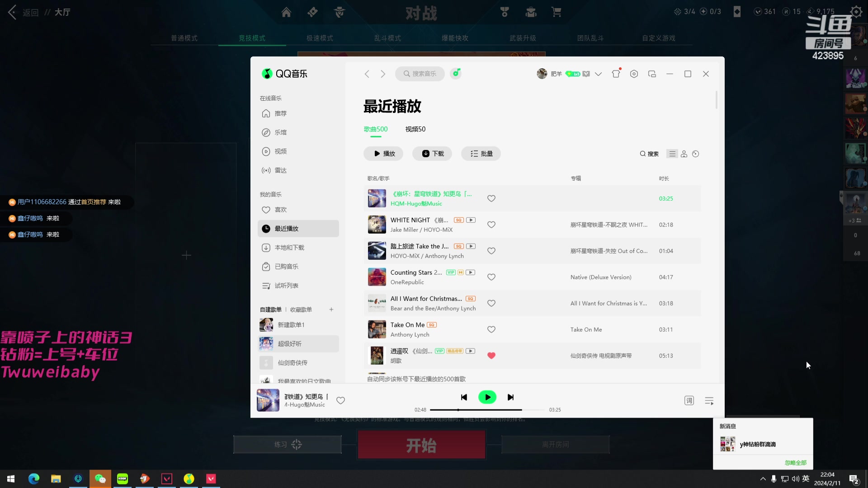Switch to 歌曲500 songs tab

pyautogui.click(x=376, y=129)
